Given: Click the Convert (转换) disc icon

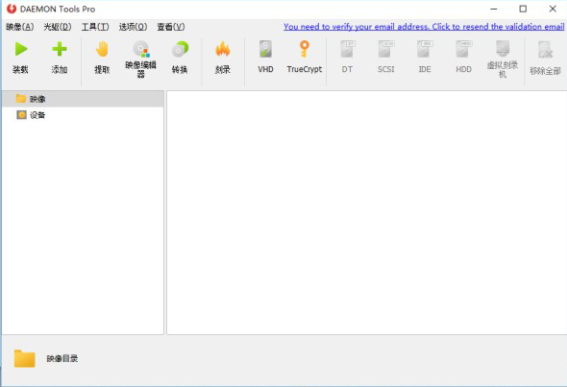Looking at the screenshot, I should point(180,49).
